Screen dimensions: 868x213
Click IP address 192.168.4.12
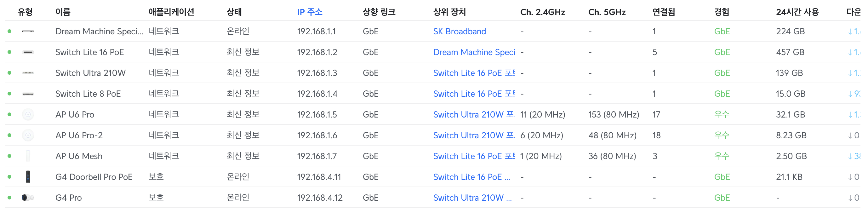click(320, 198)
